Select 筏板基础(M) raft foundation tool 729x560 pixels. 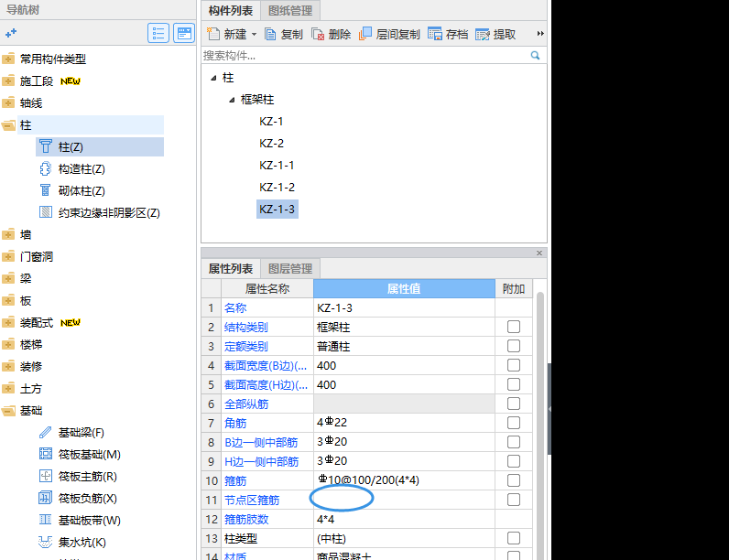pyautogui.click(x=80, y=455)
